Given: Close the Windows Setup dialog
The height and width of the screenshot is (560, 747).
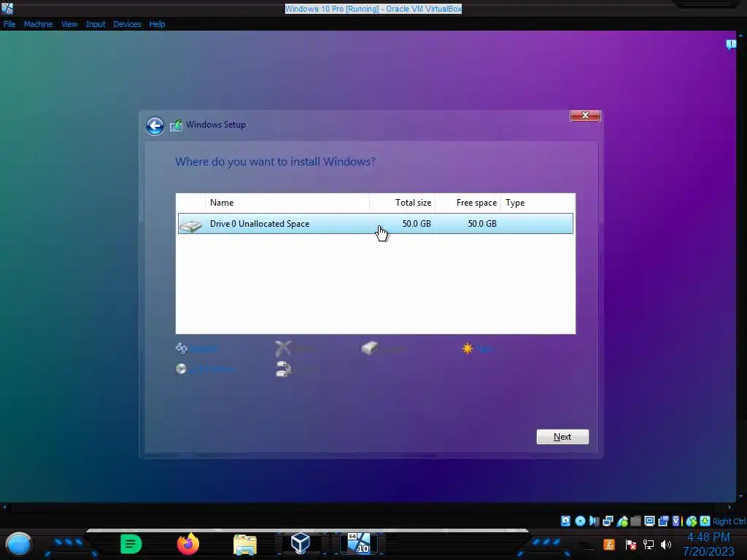Looking at the screenshot, I should pos(586,115).
